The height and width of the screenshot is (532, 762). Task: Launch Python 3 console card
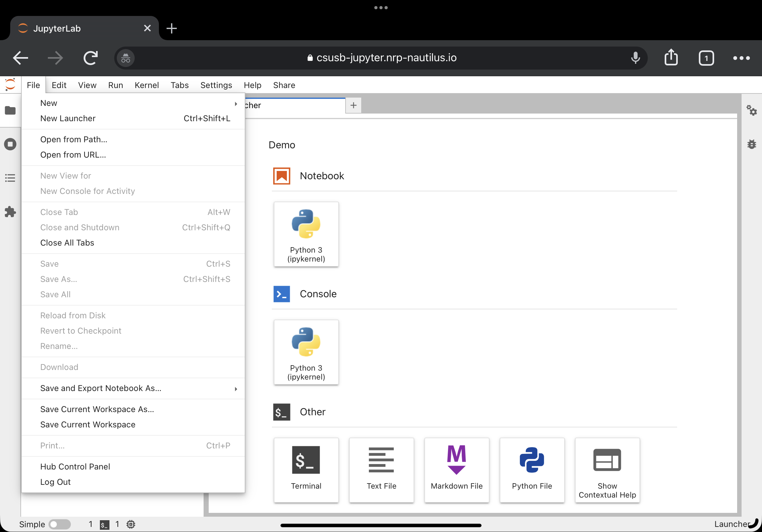306,352
